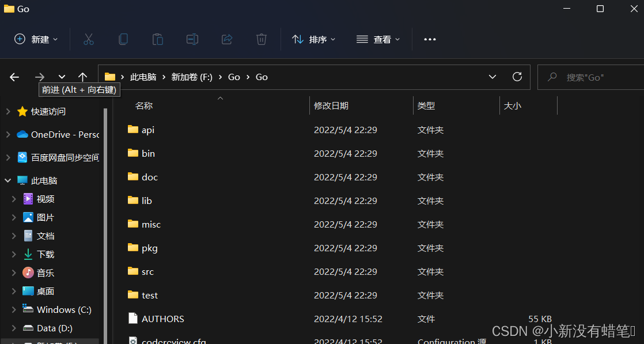Click the 此电脑 breadcrumb in address bar
Viewport: 644px width, 344px height.
click(x=143, y=77)
